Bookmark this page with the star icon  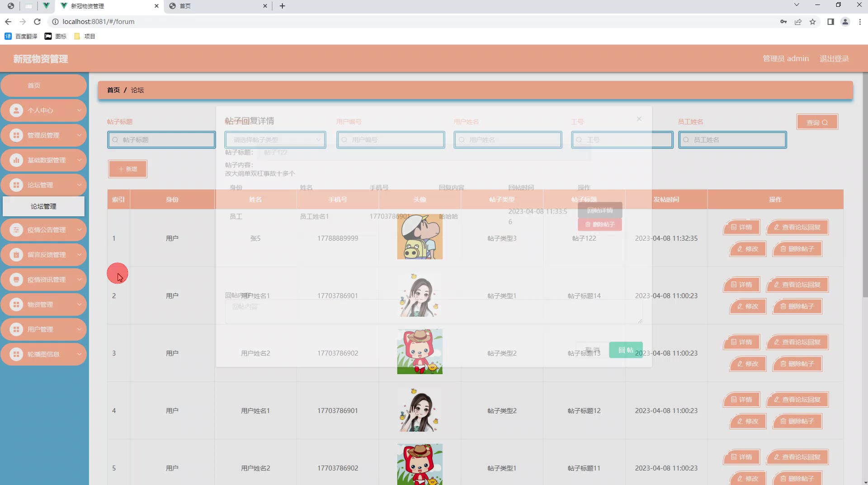812,22
